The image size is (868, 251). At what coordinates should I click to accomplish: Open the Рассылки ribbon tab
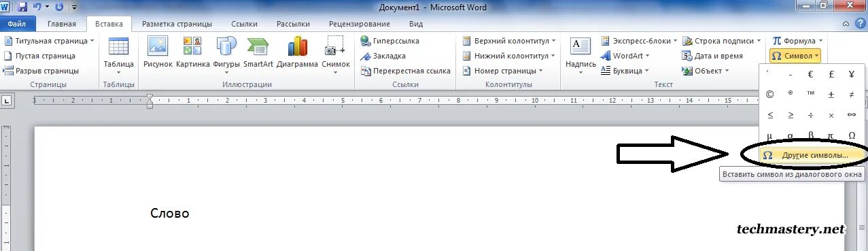point(294,24)
